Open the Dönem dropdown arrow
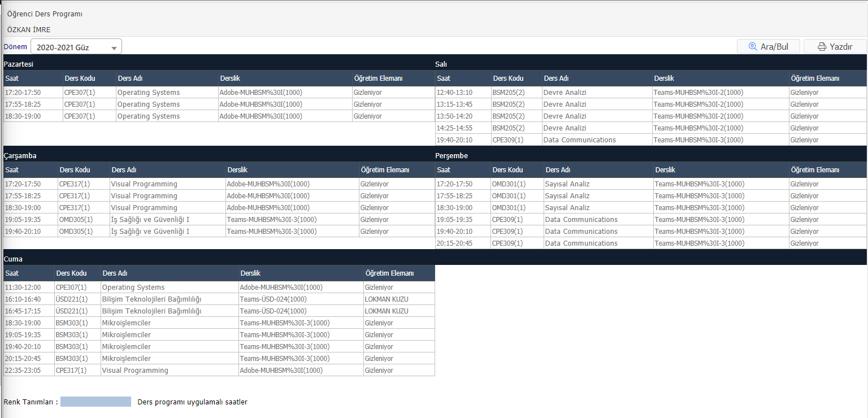 pos(114,48)
